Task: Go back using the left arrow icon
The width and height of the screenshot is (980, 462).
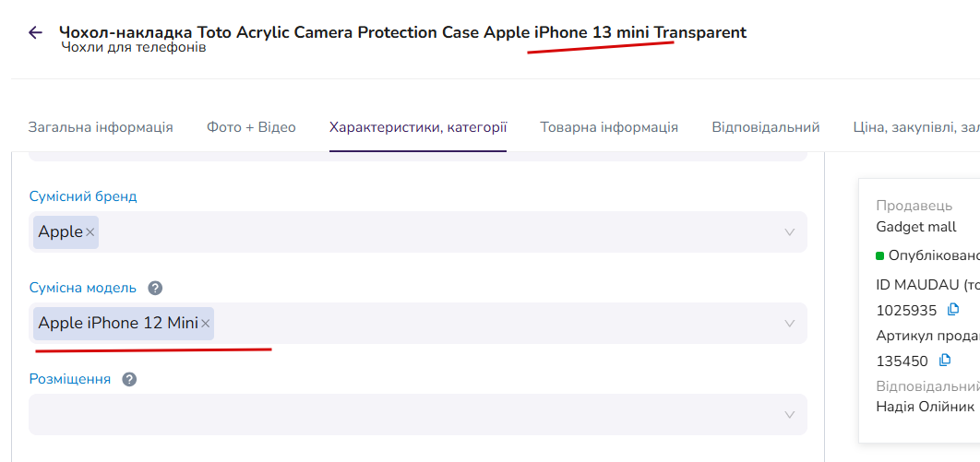Action: click(x=36, y=32)
